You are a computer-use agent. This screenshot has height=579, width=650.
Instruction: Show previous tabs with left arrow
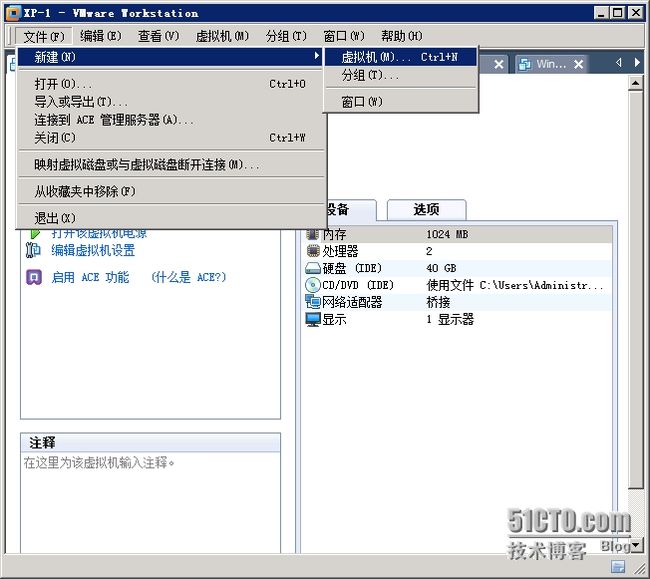pyautogui.click(x=619, y=63)
